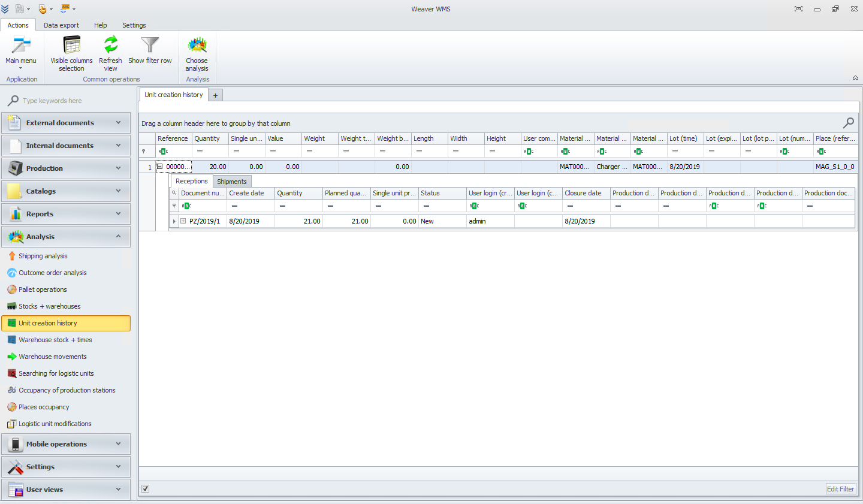Expand the Catalogs section
This screenshot has width=863, height=504.
click(66, 191)
